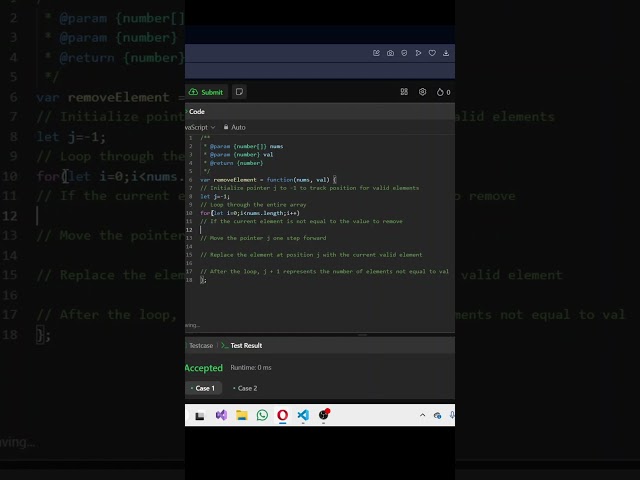The height and width of the screenshot is (480, 640).
Task: Open the sticky note icon beside Submit
Action: (239, 92)
